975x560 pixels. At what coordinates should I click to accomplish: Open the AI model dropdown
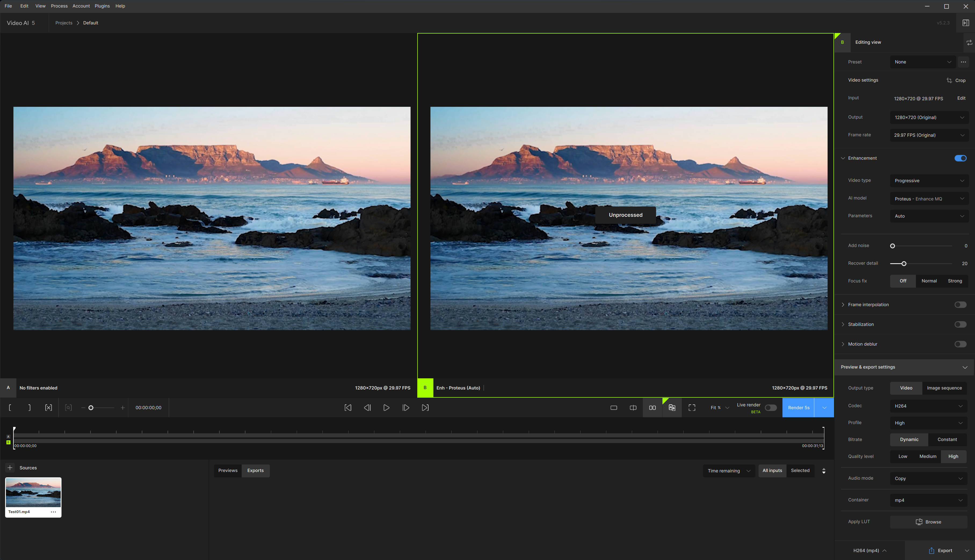(x=929, y=199)
